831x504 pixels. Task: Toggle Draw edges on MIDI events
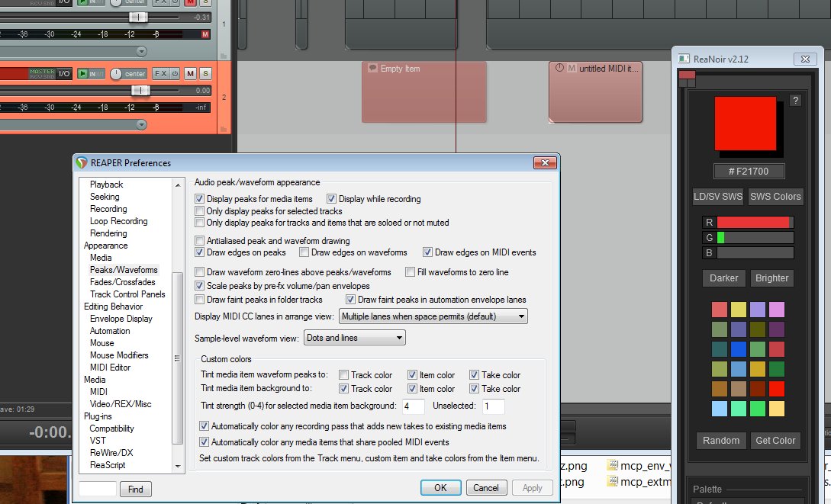[x=427, y=252]
